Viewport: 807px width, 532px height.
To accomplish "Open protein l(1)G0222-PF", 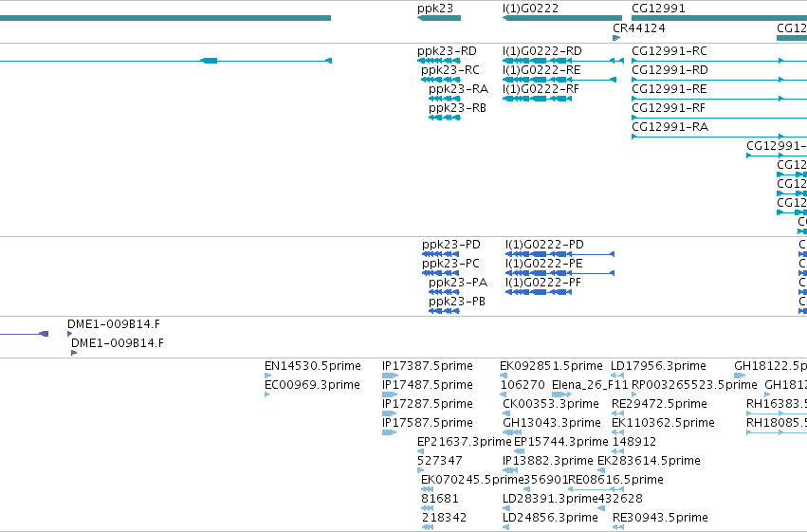I will 543,283.
